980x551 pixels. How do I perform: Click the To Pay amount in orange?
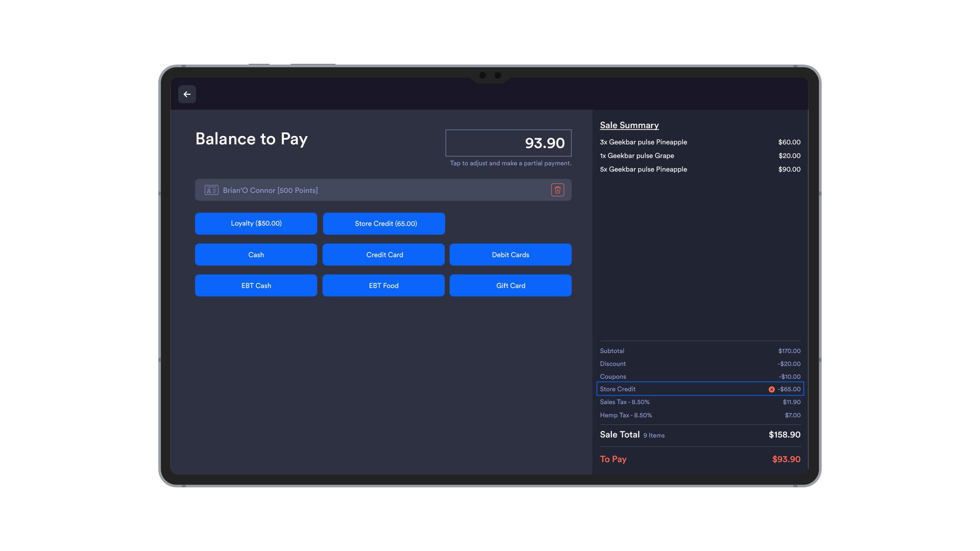pyautogui.click(x=785, y=459)
